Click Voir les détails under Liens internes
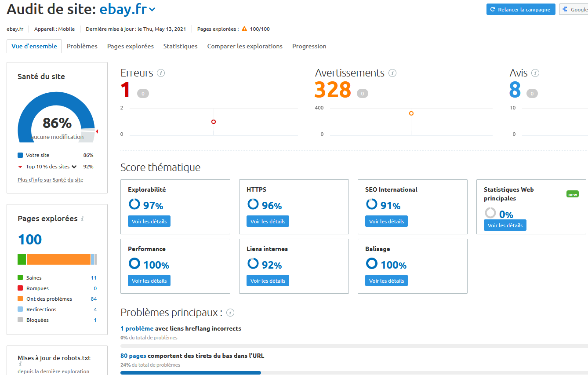 tap(268, 280)
